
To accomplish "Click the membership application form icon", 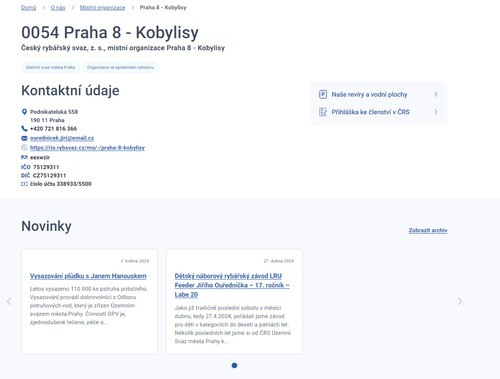I will (x=323, y=112).
